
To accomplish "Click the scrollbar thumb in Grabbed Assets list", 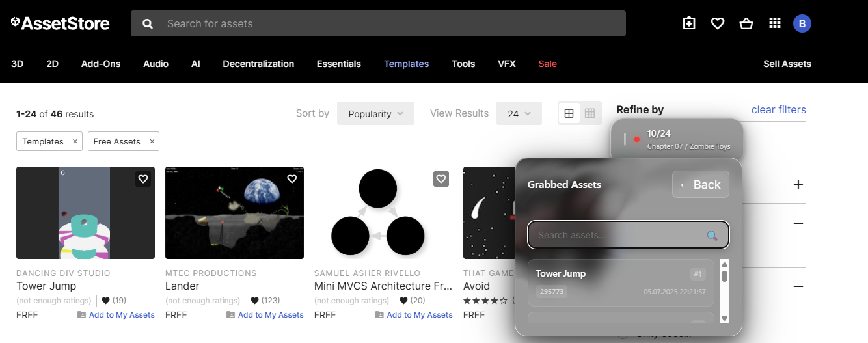I will coord(724,276).
